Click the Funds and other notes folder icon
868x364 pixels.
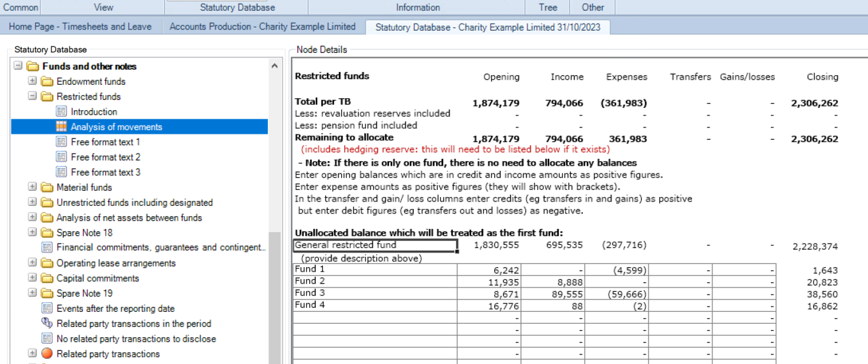pos(33,66)
